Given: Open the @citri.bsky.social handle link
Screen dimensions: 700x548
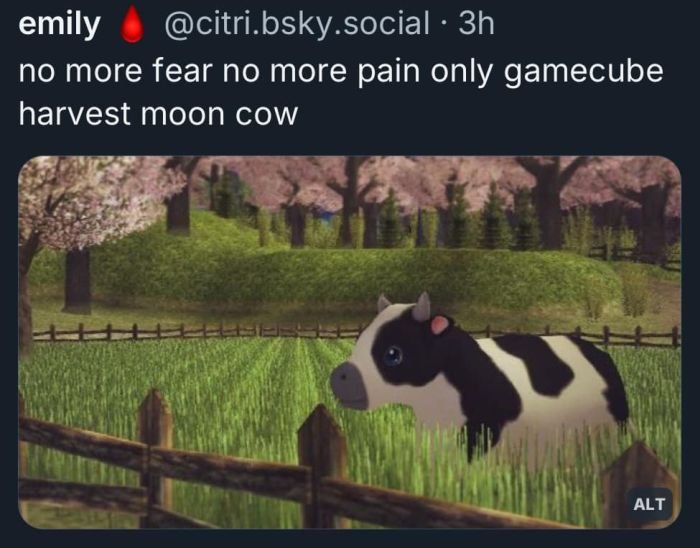Looking at the screenshot, I should pyautogui.click(x=297, y=24).
